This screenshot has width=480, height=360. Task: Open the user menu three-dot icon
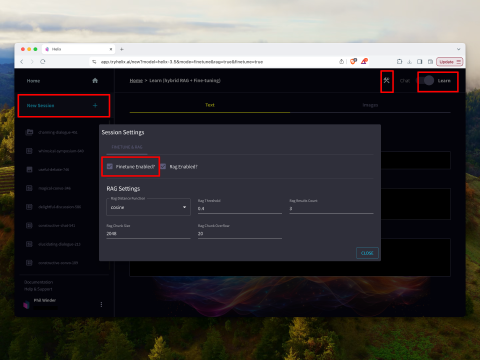coord(101,304)
